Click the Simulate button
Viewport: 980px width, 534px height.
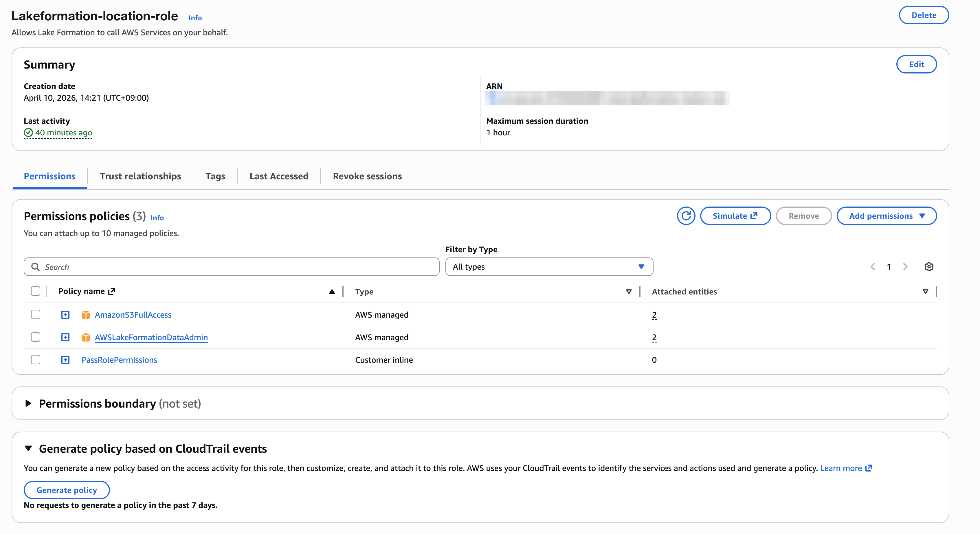point(735,216)
